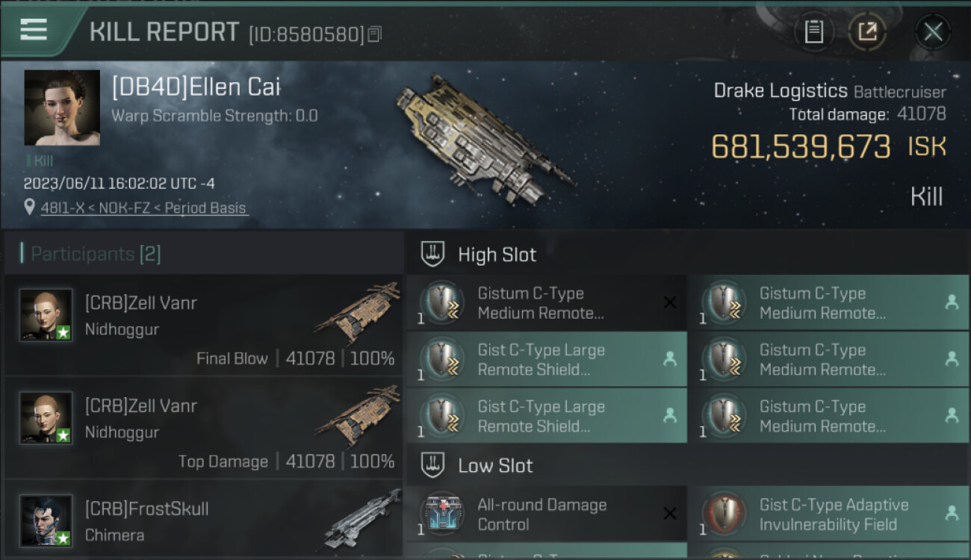The height and width of the screenshot is (560, 971).
Task: View Ellen Cai's character portrait
Action: [62, 108]
